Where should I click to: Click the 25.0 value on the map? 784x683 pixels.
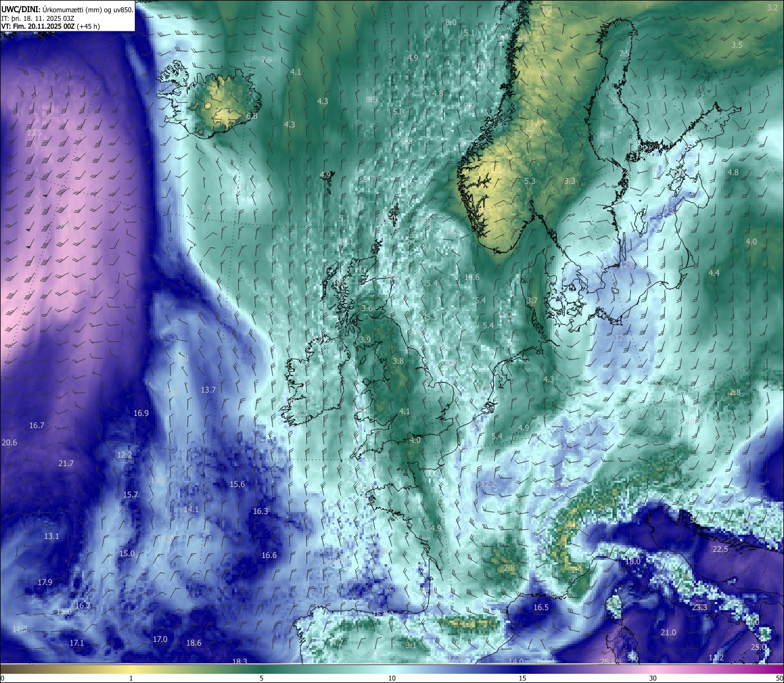pyautogui.click(x=758, y=647)
